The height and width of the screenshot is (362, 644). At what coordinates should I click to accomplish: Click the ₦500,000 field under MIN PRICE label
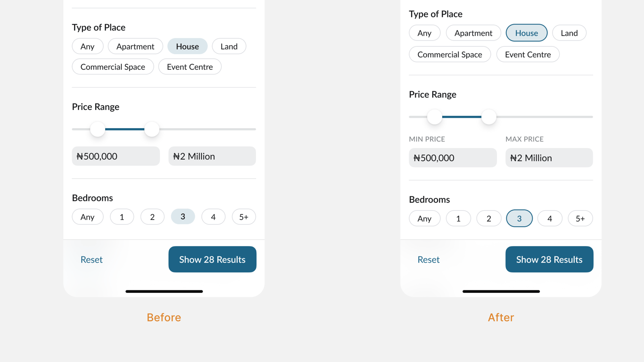coord(453,158)
